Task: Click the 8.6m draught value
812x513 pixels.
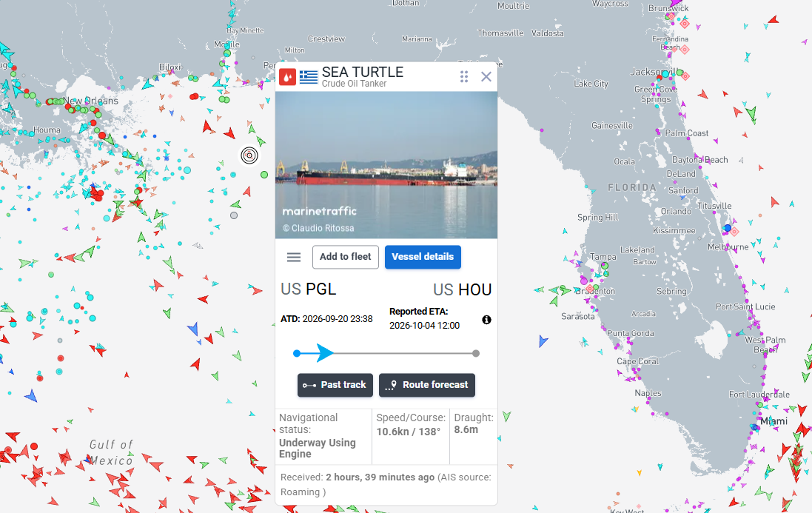Action: click(x=466, y=429)
